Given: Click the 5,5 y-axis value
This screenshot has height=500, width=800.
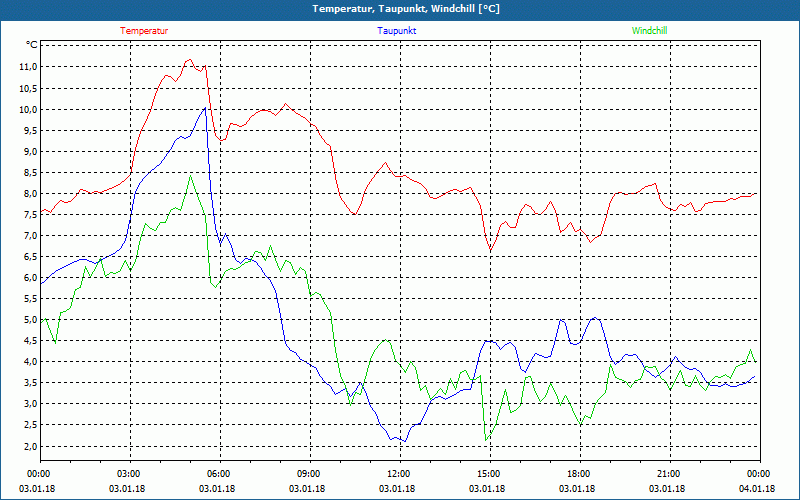Looking at the screenshot, I should click(30, 299).
